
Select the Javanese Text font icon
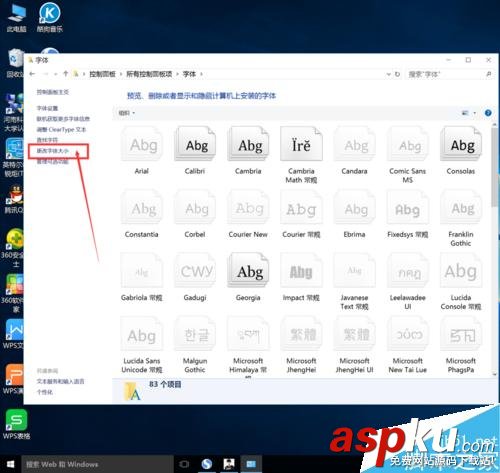[x=355, y=271]
